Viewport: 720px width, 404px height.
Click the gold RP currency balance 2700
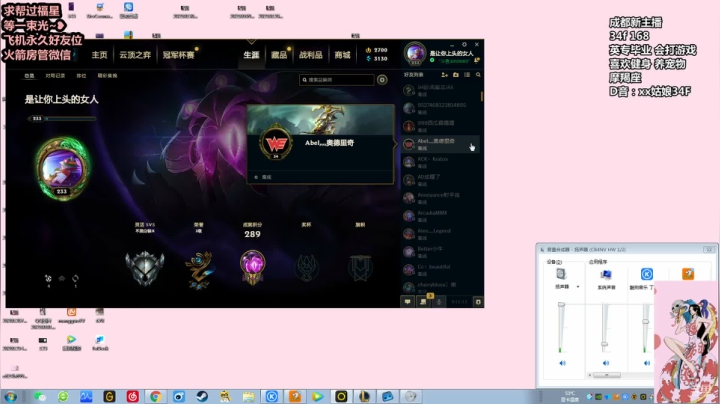click(376, 50)
